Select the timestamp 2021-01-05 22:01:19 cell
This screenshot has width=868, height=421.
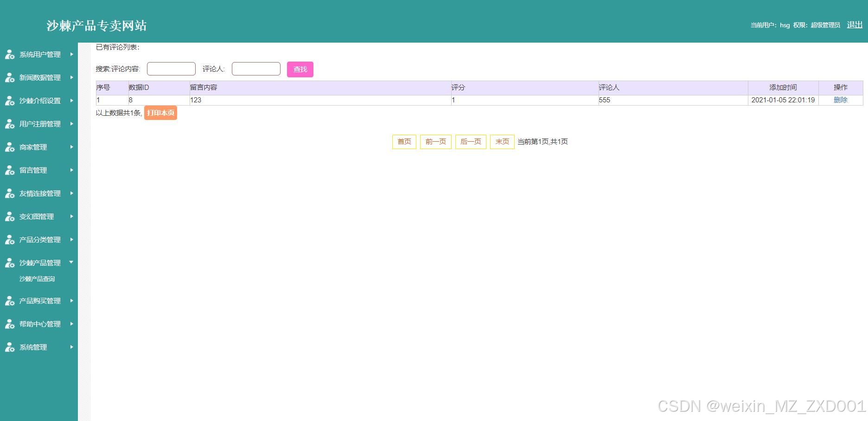click(x=783, y=100)
